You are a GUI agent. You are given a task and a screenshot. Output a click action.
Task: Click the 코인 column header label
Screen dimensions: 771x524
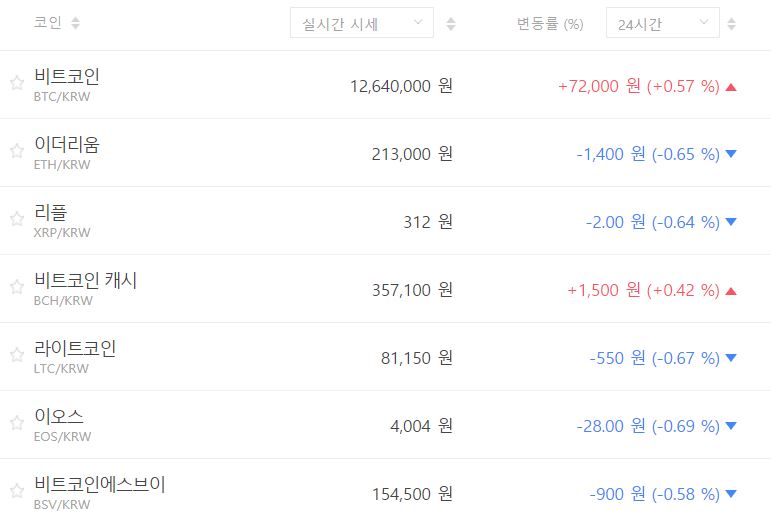tap(47, 23)
